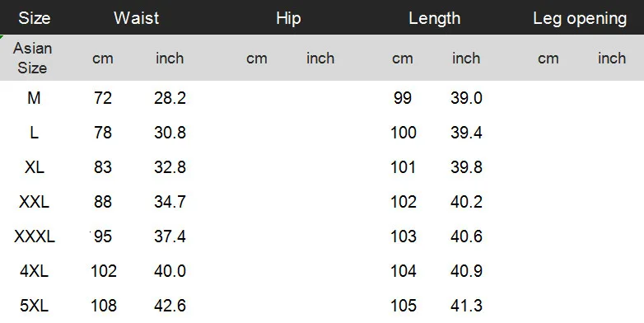
Task: Select the Asian Size subheader cell
Action: tap(32, 58)
